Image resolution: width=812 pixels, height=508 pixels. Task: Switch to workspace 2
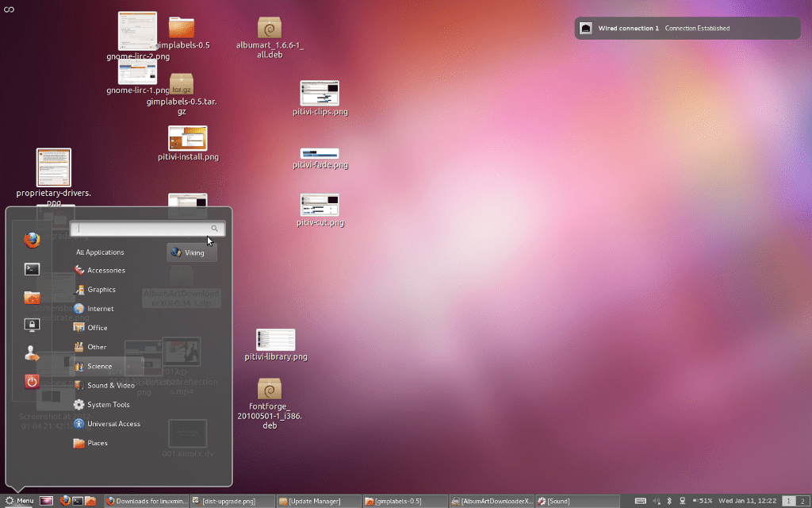802,500
